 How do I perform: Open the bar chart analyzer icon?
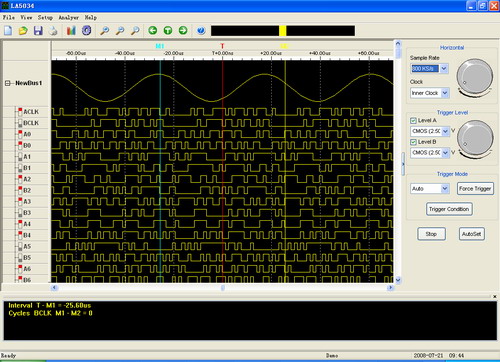[71, 31]
